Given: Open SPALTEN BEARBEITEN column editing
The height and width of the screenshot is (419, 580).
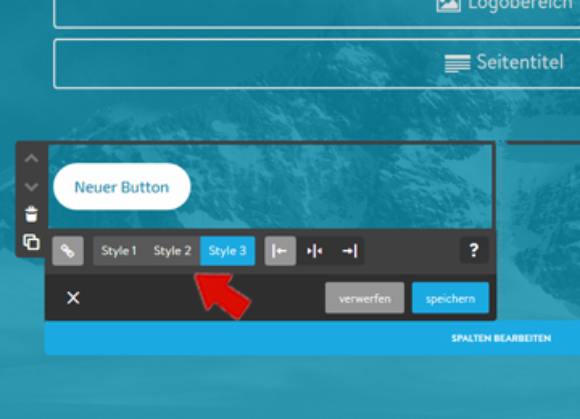Looking at the screenshot, I should (501, 338).
